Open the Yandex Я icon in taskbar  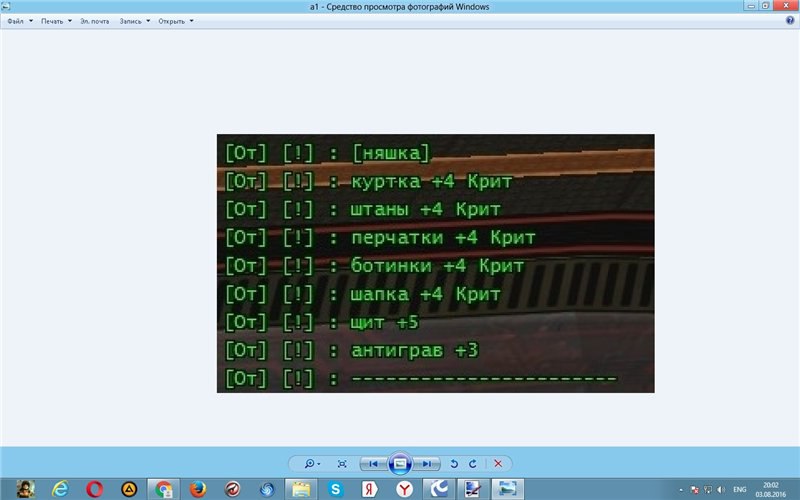coord(370,489)
